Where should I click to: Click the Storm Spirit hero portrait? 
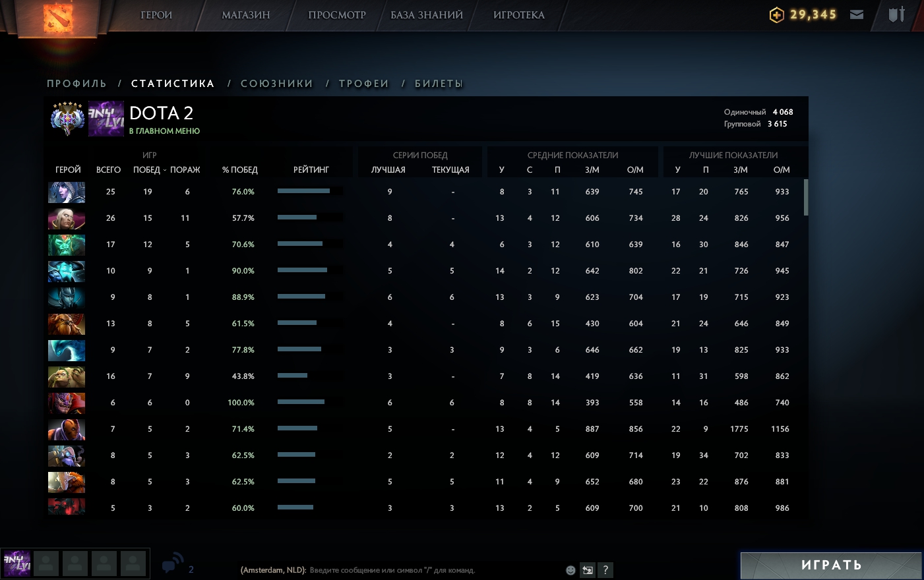pyautogui.click(x=67, y=271)
